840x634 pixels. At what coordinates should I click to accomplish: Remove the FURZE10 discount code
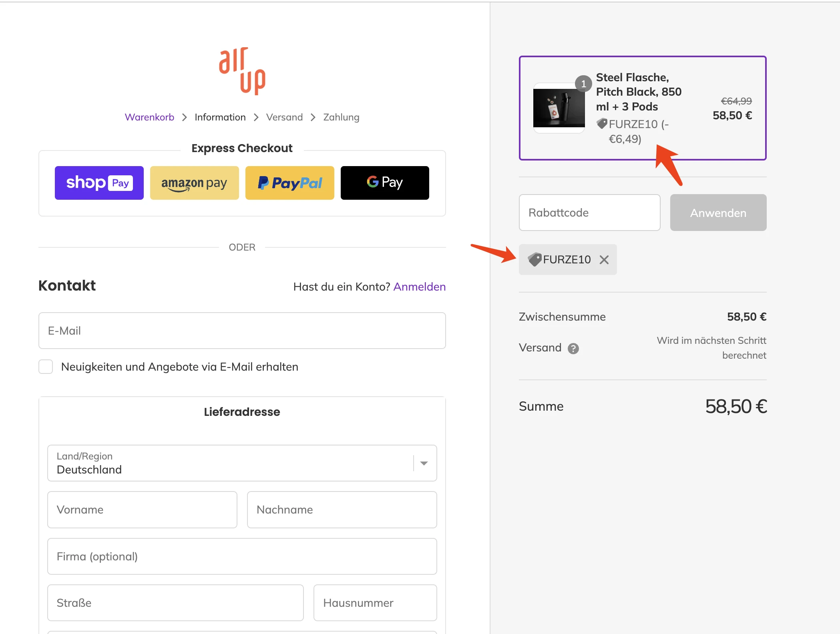pos(604,260)
